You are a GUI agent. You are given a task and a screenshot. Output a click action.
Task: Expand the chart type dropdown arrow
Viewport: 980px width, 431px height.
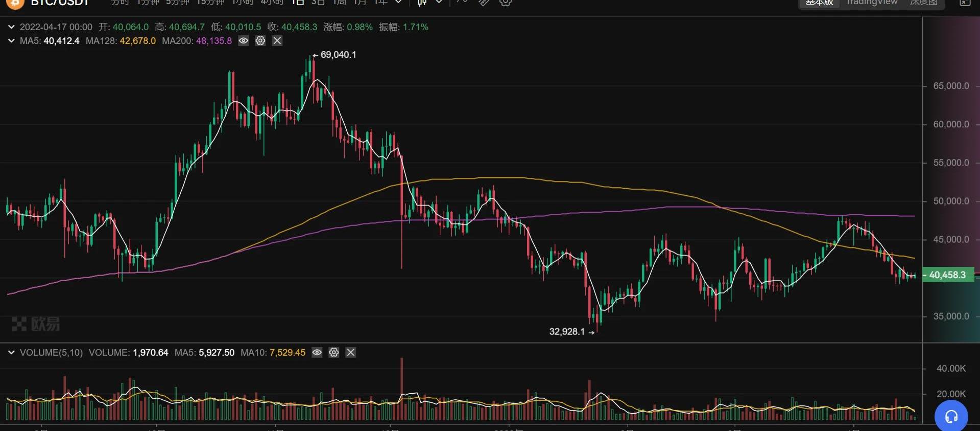[439, 3]
